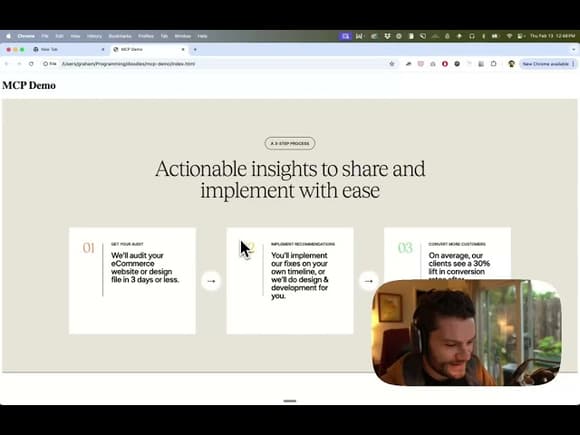Click the arrow between cards 02 and 03
This screenshot has height=435, width=580.
[368, 281]
